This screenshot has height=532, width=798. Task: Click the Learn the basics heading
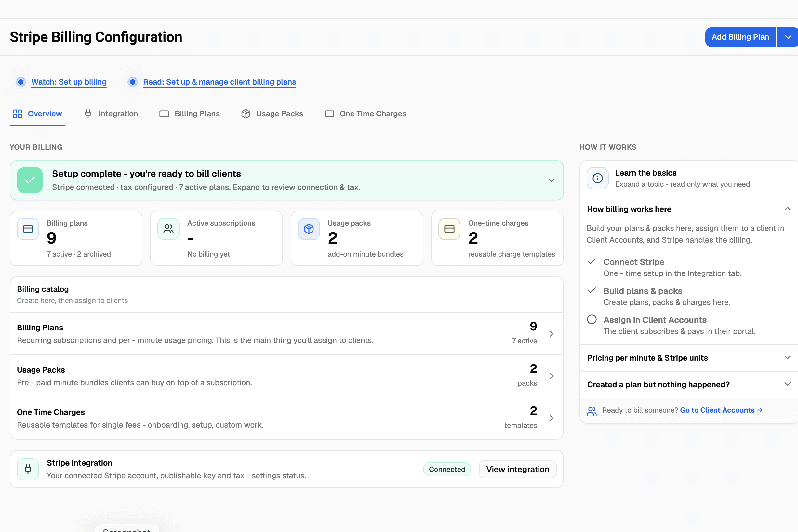tap(646, 173)
